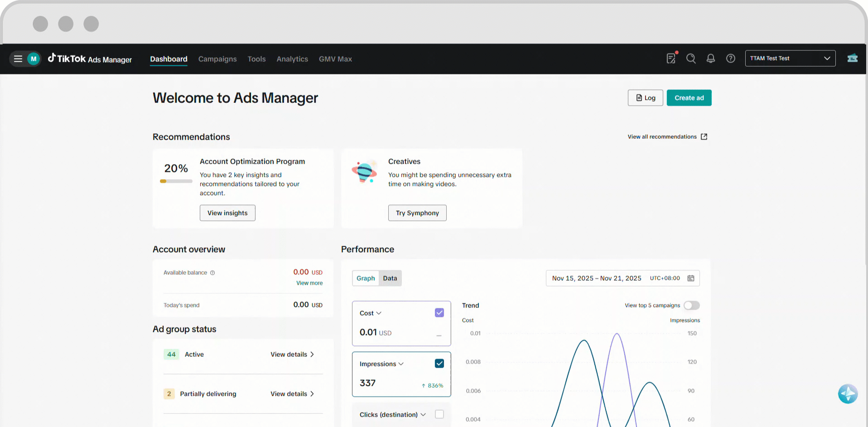The width and height of the screenshot is (868, 427).
Task: Open the message center with red notification badge
Action: click(x=671, y=58)
